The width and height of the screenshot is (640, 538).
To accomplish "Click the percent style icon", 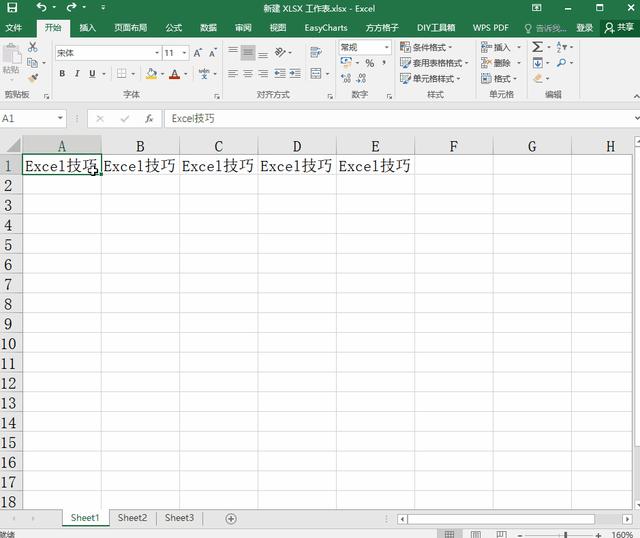I will tap(369, 63).
